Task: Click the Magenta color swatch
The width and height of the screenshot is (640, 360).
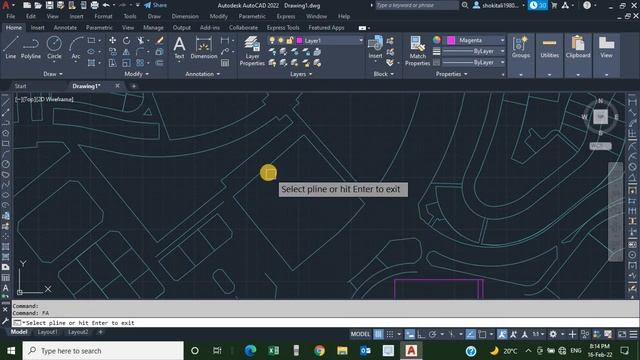Action: pyautogui.click(x=451, y=40)
